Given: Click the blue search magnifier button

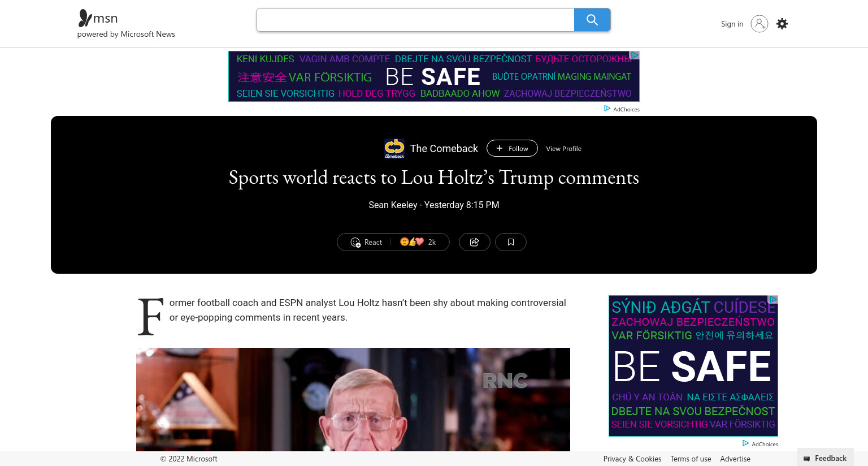Looking at the screenshot, I should 592,20.
